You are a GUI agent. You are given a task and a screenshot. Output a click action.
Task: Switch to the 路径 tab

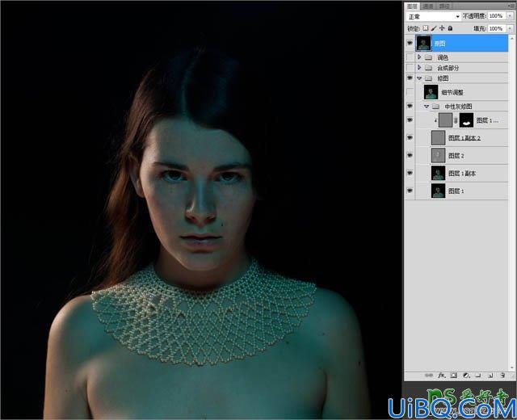click(x=444, y=6)
